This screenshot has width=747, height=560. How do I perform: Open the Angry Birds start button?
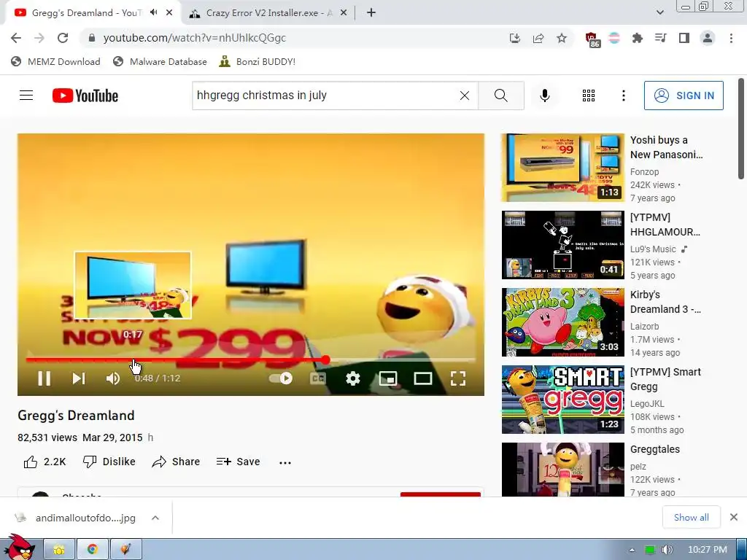pyautogui.click(x=19, y=548)
